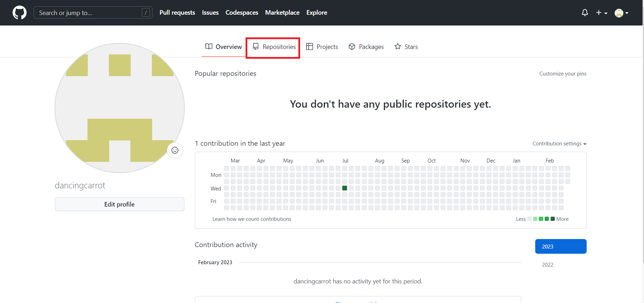Open the Explore page
Image resolution: width=644 pixels, height=303 pixels.
(317, 13)
